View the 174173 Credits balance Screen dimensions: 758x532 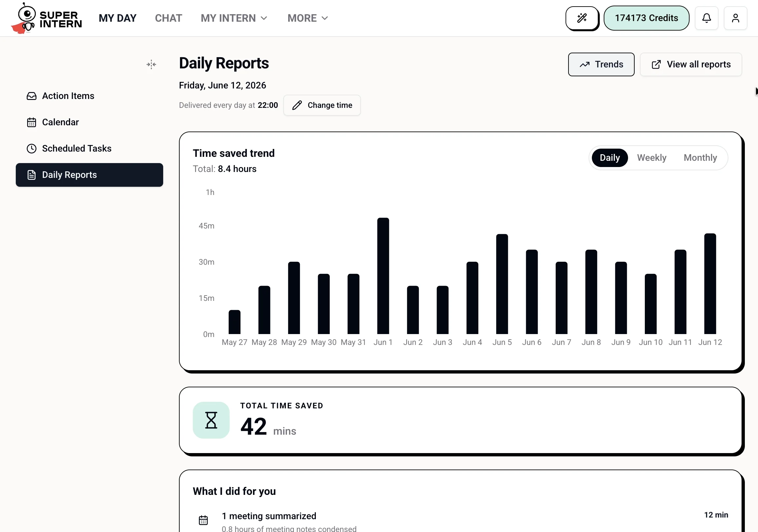(x=646, y=18)
